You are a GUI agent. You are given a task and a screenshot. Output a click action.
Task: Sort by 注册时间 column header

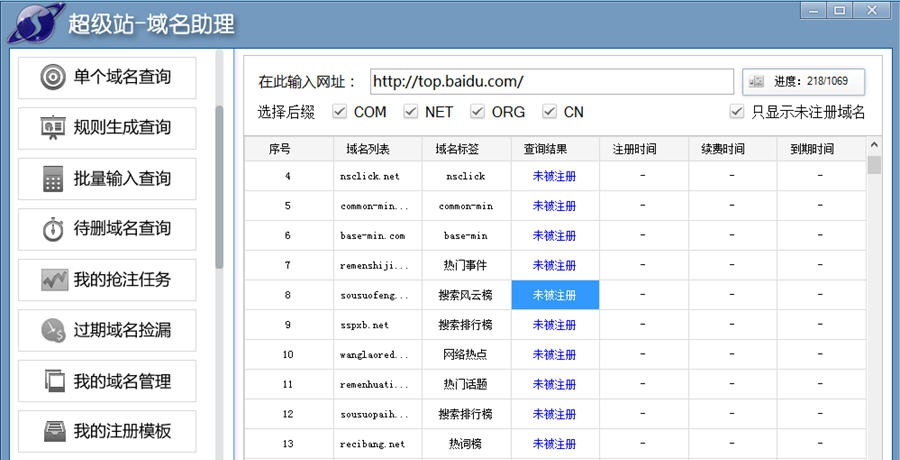644,149
